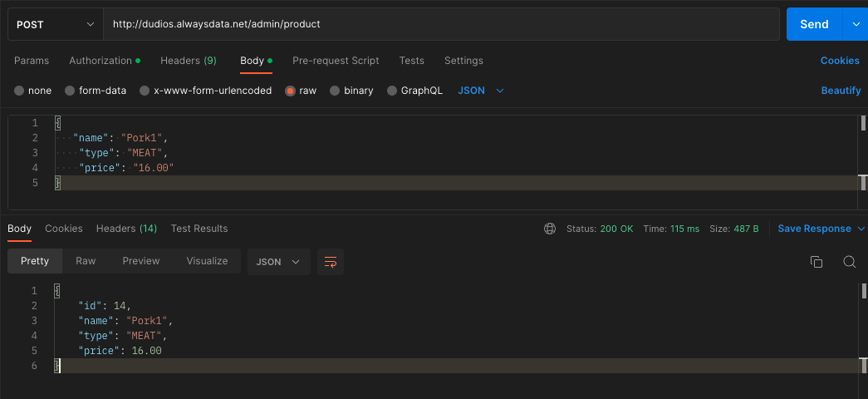
Task: Click "MEAT" value in request body
Action: [x=144, y=153]
